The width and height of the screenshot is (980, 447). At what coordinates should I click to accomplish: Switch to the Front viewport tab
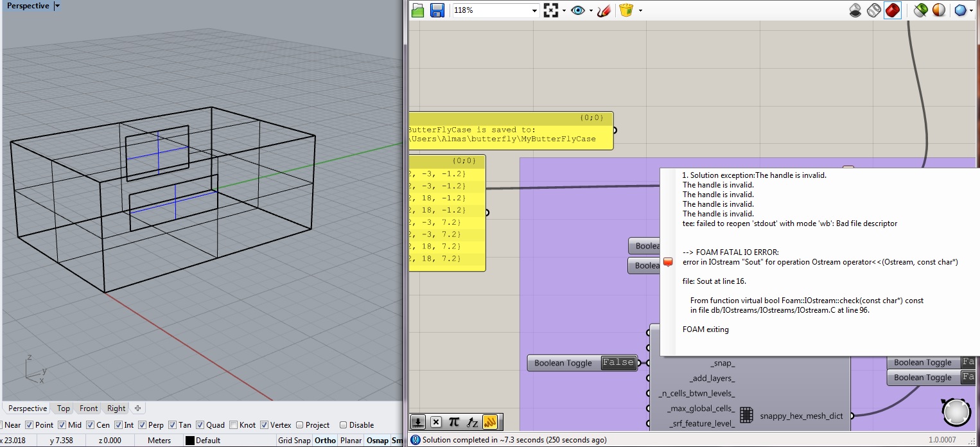click(x=89, y=408)
